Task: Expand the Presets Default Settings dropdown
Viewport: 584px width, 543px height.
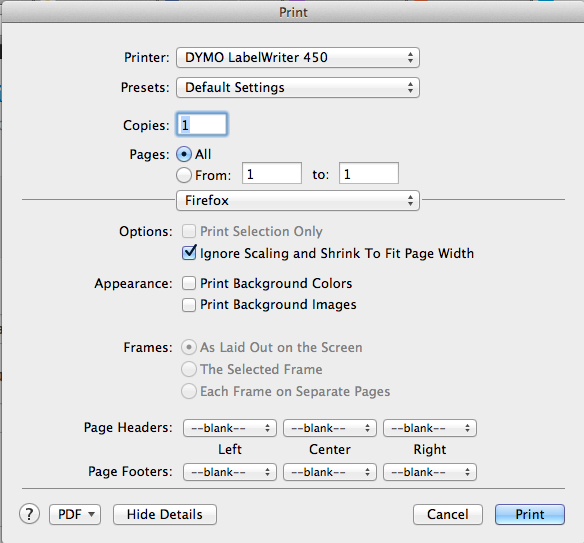Action: (298, 88)
